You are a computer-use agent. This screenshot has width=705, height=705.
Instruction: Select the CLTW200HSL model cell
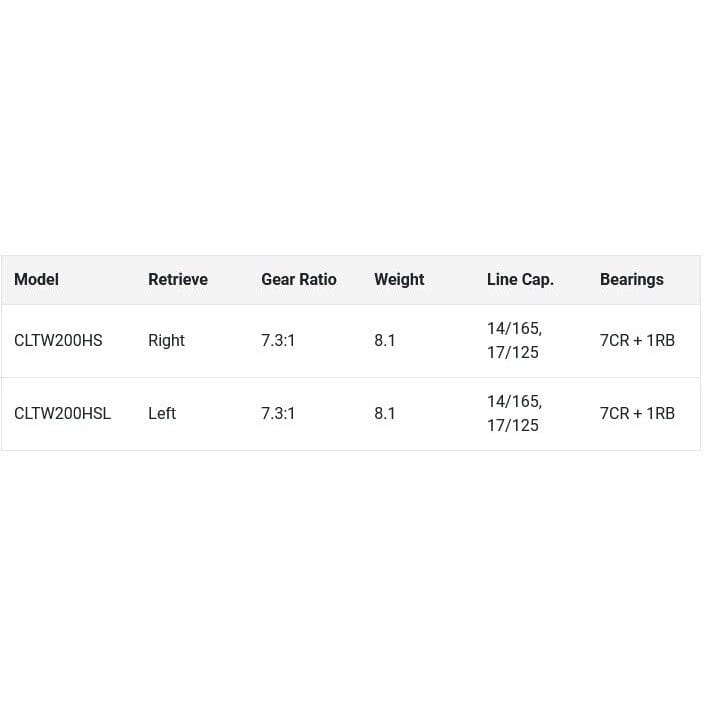coord(62,414)
